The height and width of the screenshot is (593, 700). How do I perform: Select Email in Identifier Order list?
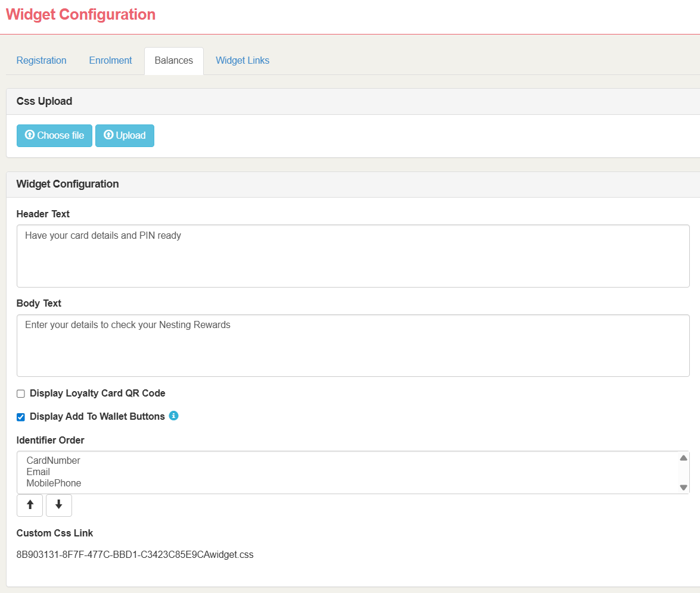(38, 472)
